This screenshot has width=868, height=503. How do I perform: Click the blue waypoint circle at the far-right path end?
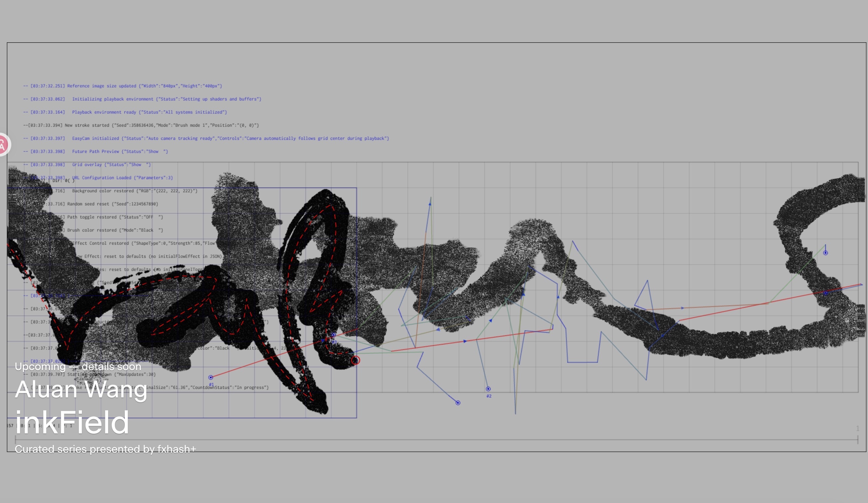tap(826, 253)
